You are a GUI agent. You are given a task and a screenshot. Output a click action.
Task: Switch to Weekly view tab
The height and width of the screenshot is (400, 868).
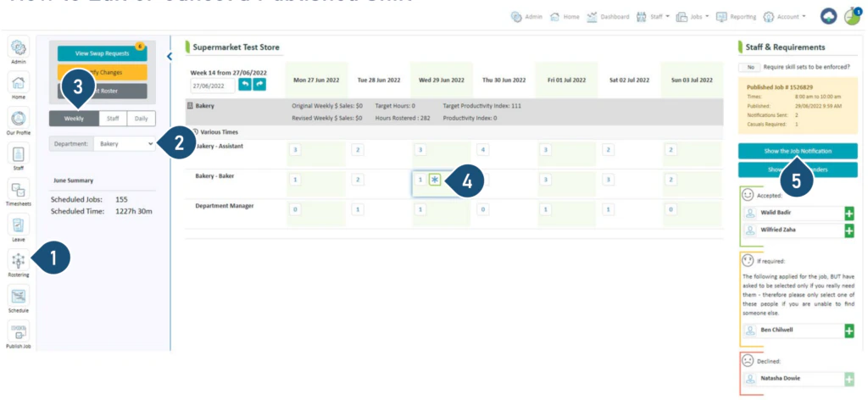74,119
